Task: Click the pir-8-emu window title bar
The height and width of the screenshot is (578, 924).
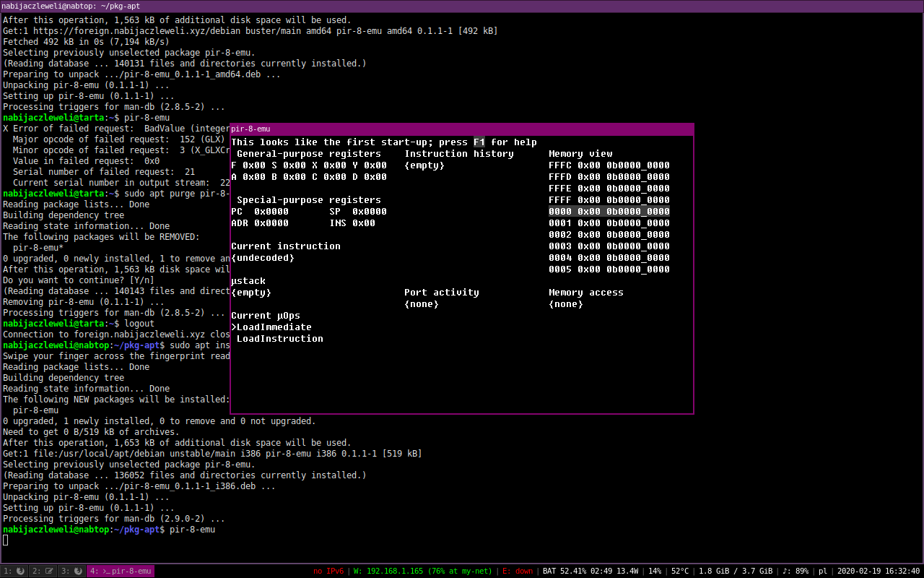Action: [x=462, y=129]
